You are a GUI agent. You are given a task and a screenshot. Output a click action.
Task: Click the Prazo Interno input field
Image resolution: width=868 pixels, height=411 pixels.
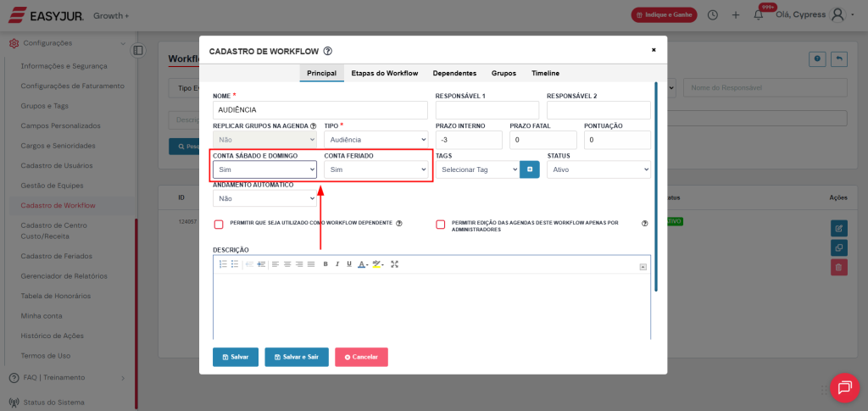click(469, 140)
